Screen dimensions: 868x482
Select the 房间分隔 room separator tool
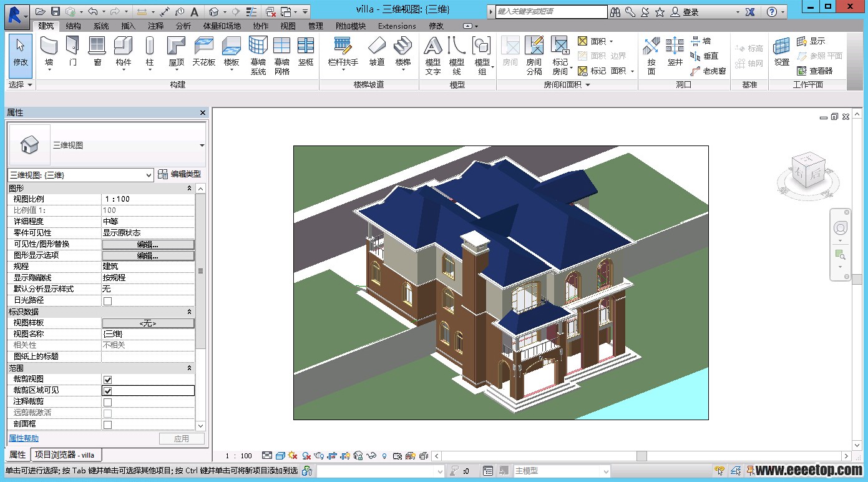pos(534,56)
